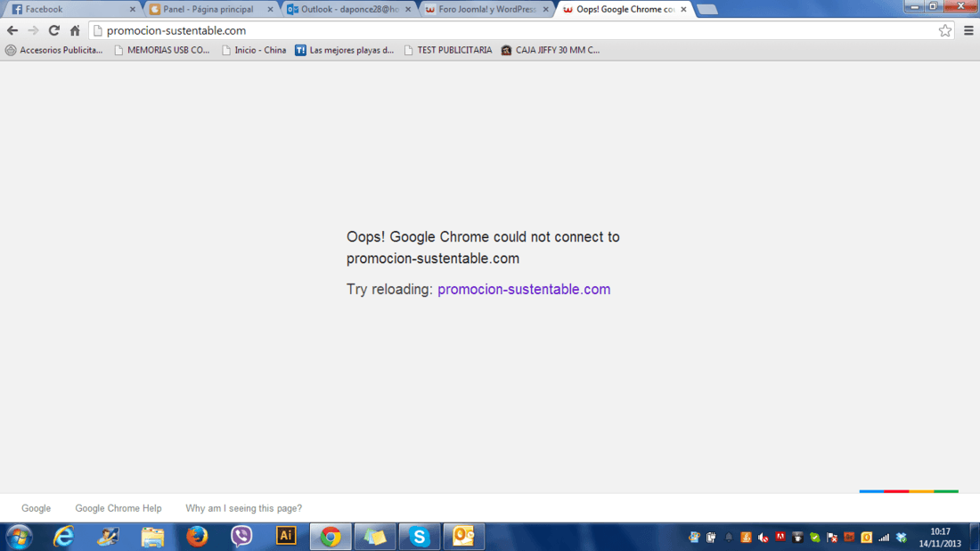Open the Google Chrome Help link

click(x=118, y=508)
